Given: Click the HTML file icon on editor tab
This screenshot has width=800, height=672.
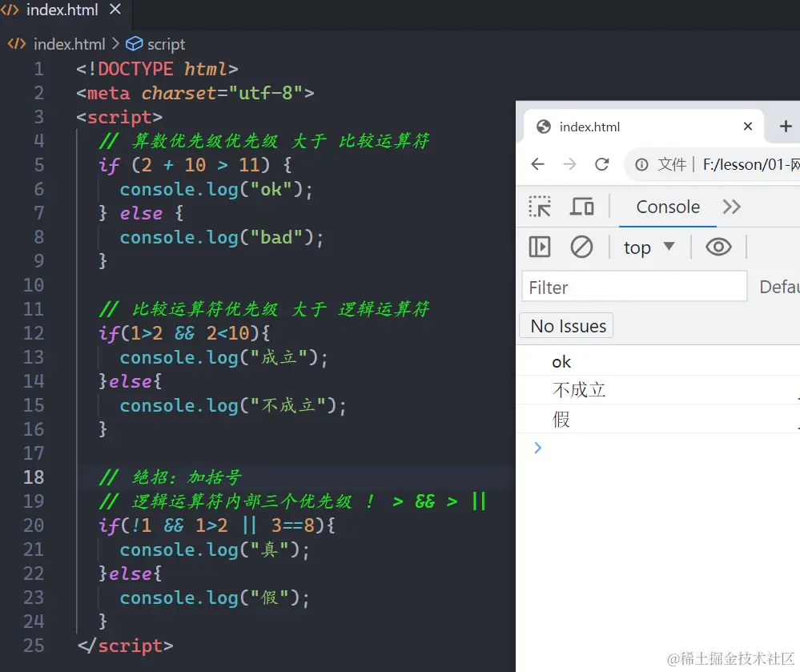Looking at the screenshot, I should click(x=10, y=9).
